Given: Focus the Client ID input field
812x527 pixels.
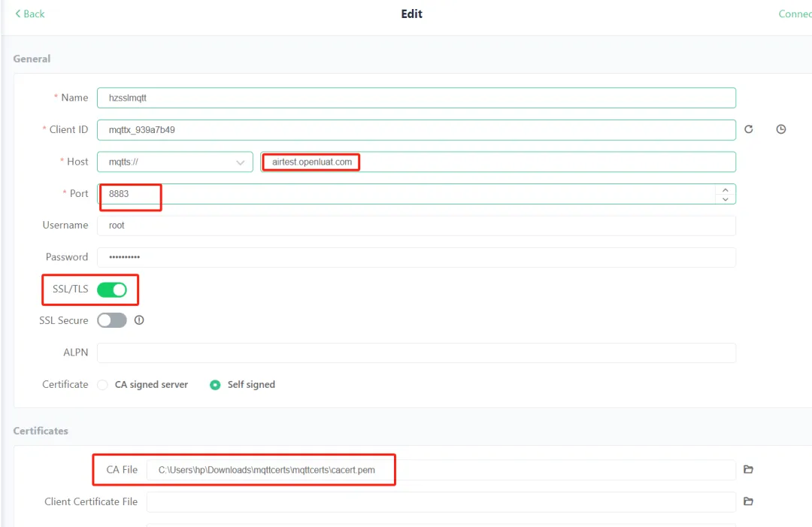Looking at the screenshot, I should tap(417, 130).
